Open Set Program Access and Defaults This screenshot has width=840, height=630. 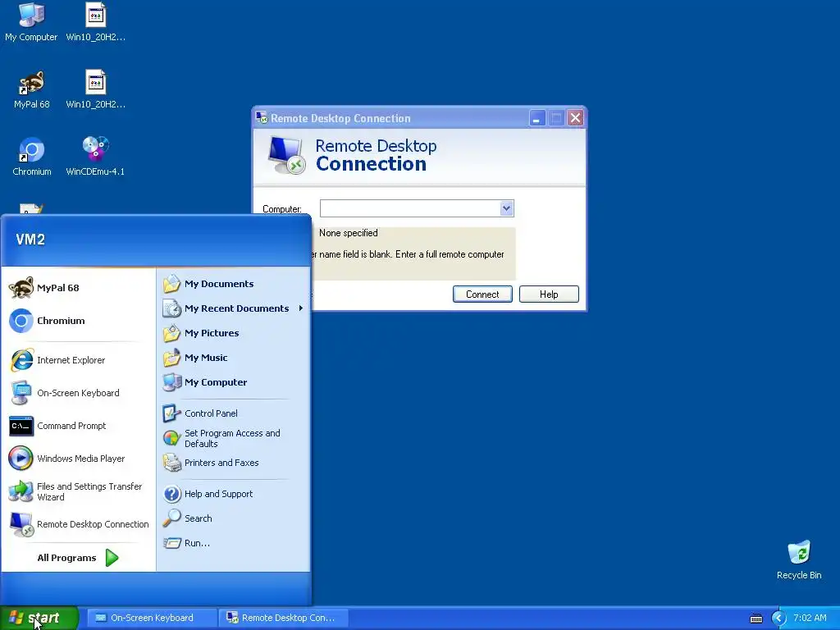[233, 438]
